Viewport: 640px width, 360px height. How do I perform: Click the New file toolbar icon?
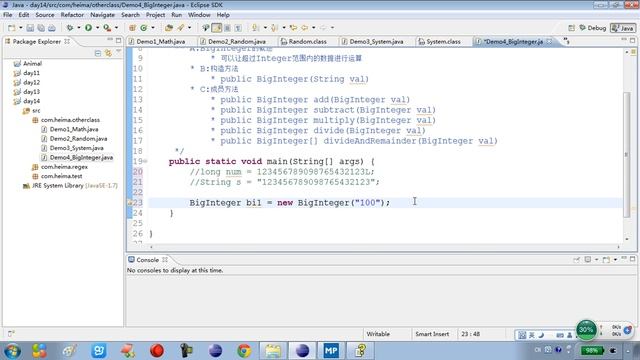point(11,28)
